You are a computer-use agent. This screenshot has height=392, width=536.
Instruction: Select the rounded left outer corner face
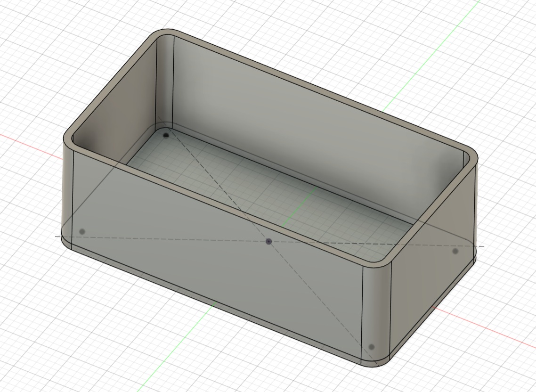point(67,188)
